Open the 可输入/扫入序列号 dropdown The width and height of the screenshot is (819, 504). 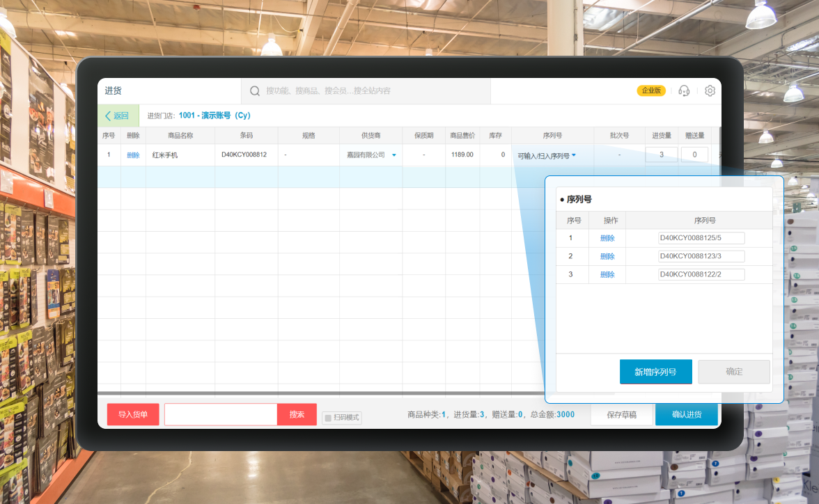tap(574, 156)
